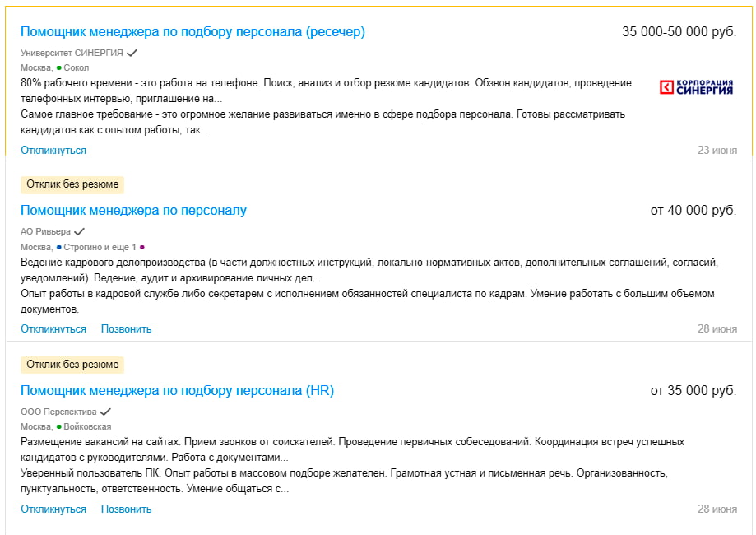Viewport: 756px width, 535px height.
Task: Click the «Отклик без резюме» badge on ООО Перспектива vacancy
Action: 72,364
